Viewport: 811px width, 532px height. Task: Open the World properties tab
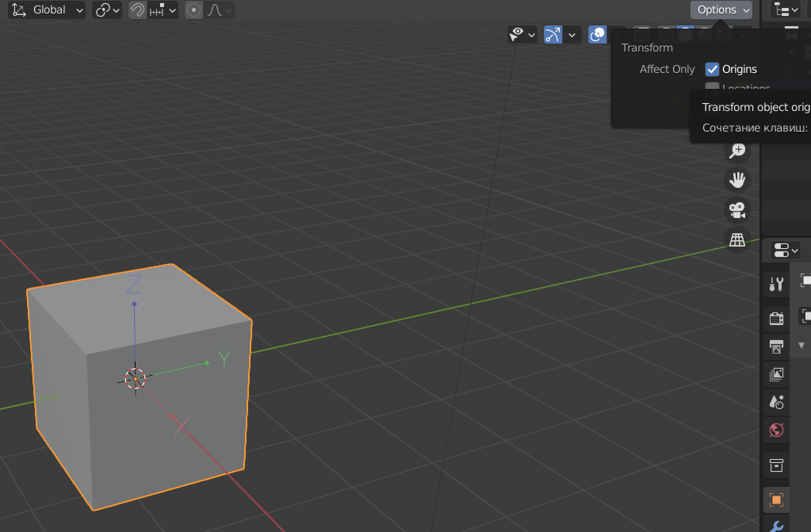pos(776,431)
